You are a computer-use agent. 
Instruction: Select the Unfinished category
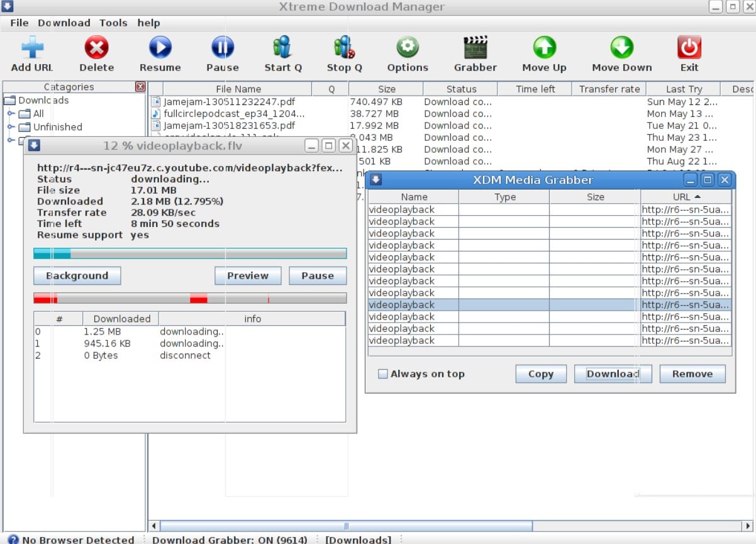tap(57, 126)
